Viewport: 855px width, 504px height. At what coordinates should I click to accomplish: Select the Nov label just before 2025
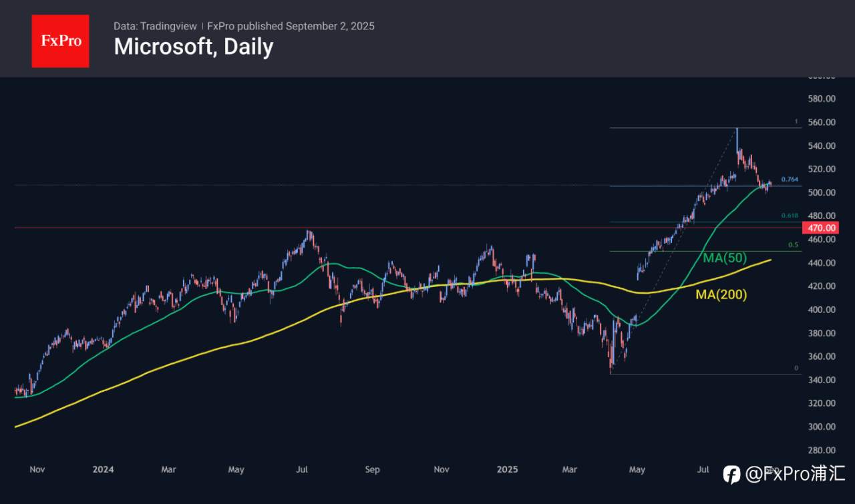click(442, 469)
